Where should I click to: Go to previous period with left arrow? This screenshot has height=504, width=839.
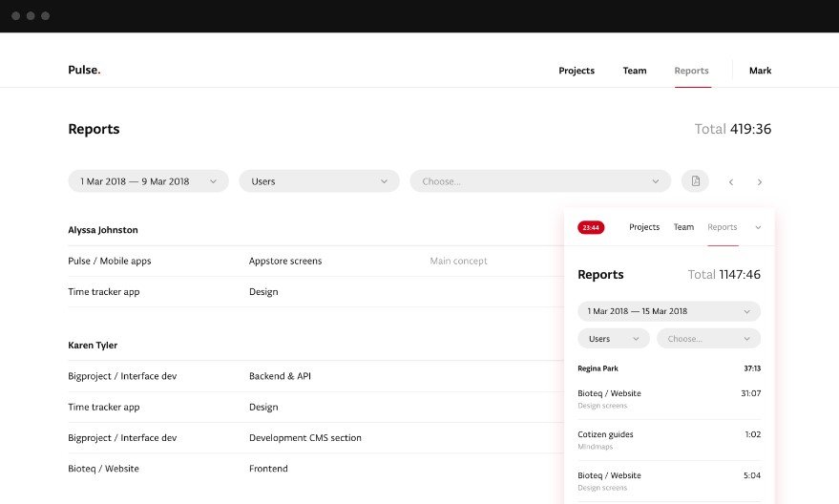731,182
